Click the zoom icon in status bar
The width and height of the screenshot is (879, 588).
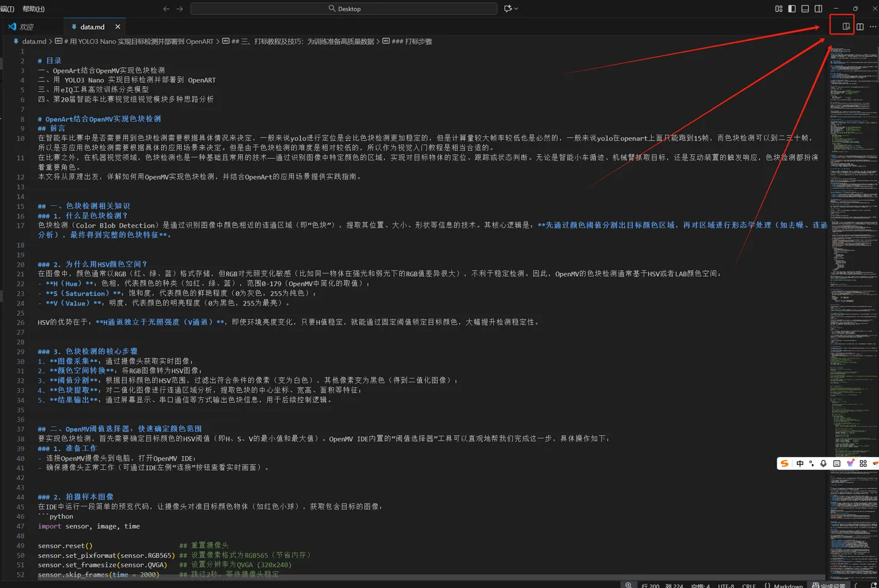tap(628, 585)
